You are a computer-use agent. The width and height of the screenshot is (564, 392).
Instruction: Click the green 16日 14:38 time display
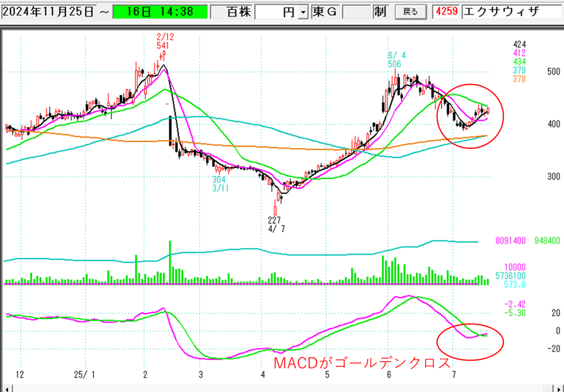click(x=160, y=12)
